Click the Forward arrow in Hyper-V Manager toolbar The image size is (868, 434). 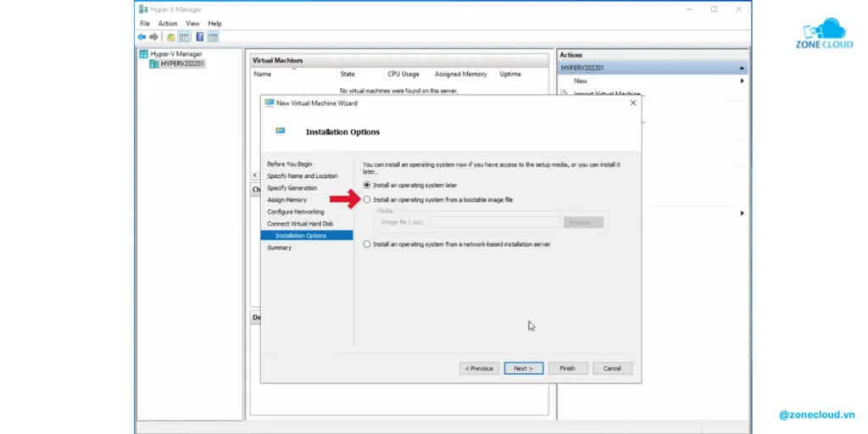click(153, 37)
